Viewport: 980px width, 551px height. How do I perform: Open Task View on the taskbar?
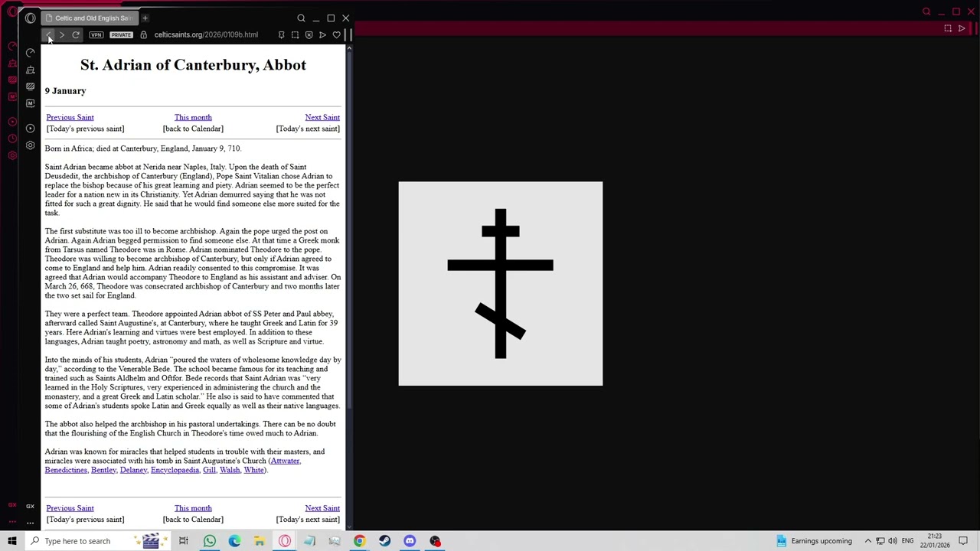coord(184,541)
